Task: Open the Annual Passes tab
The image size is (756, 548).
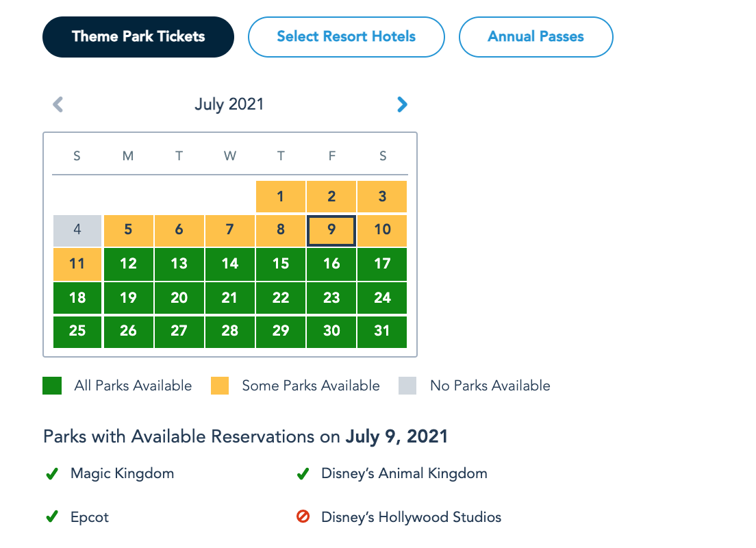Action: click(535, 37)
